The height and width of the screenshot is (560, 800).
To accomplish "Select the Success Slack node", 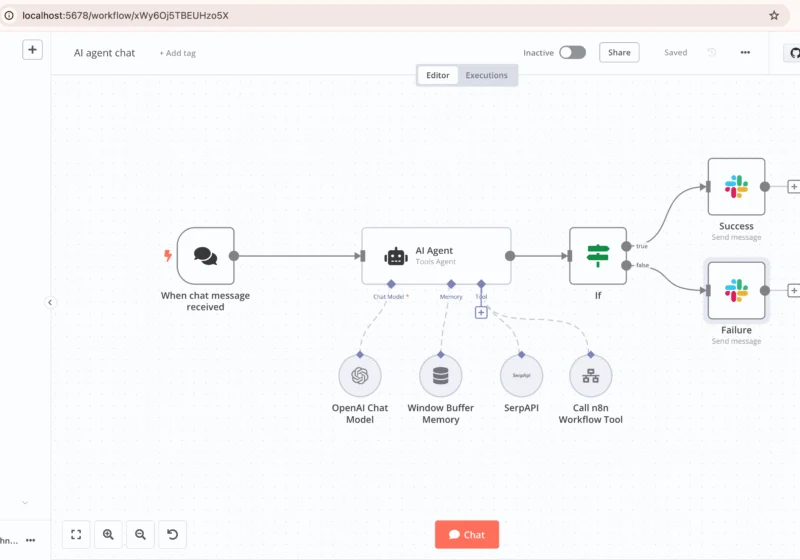I will [736, 186].
